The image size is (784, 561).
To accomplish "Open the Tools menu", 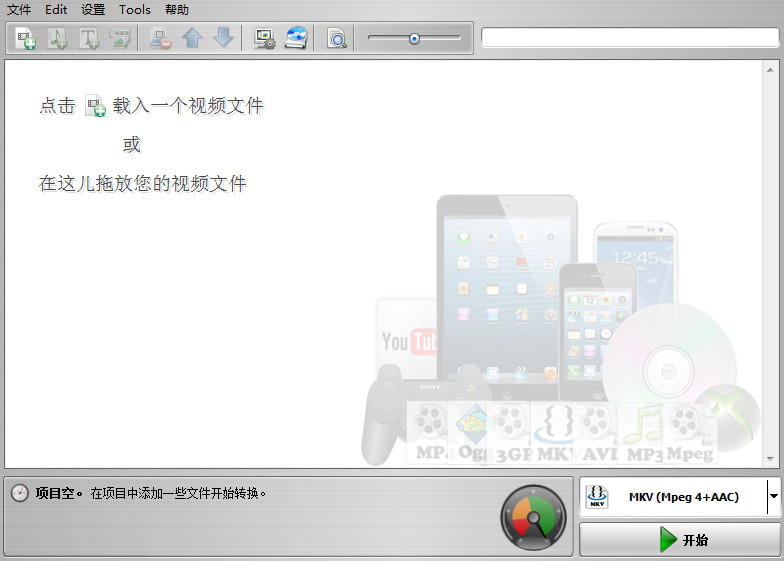I will (x=134, y=9).
